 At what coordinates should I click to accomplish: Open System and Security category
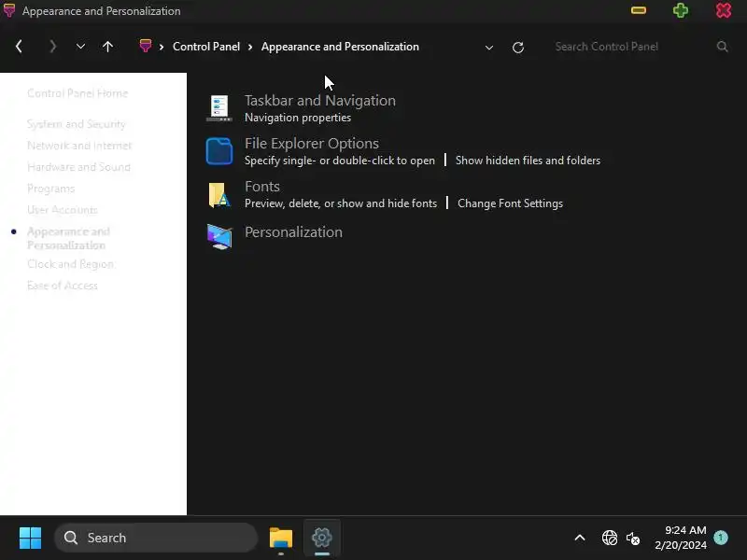click(x=77, y=124)
